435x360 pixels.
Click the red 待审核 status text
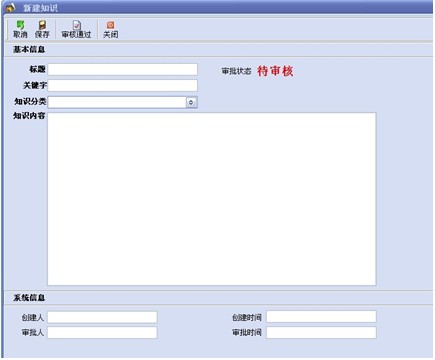(275, 71)
